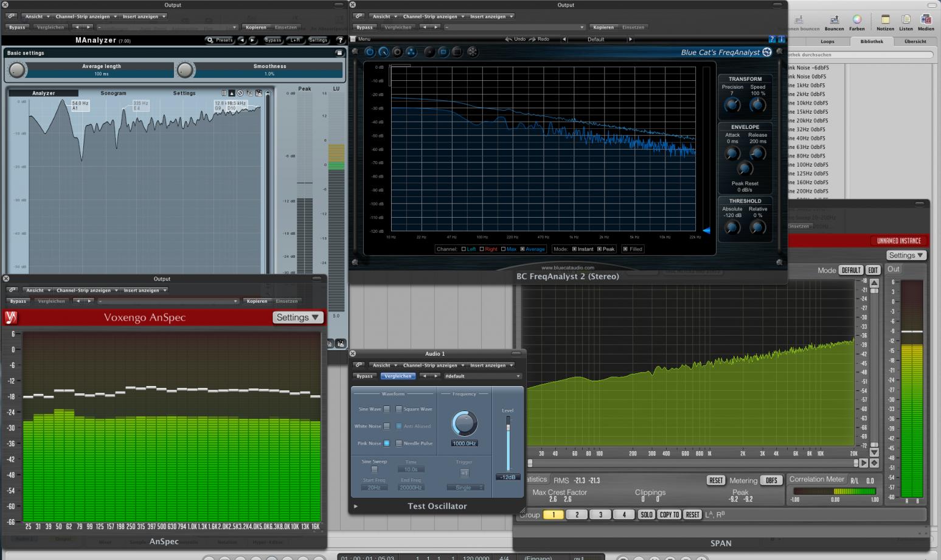Image resolution: width=941 pixels, height=560 pixels.
Task: Click link icon in MAnalyzer Output window
Action: coord(12,16)
